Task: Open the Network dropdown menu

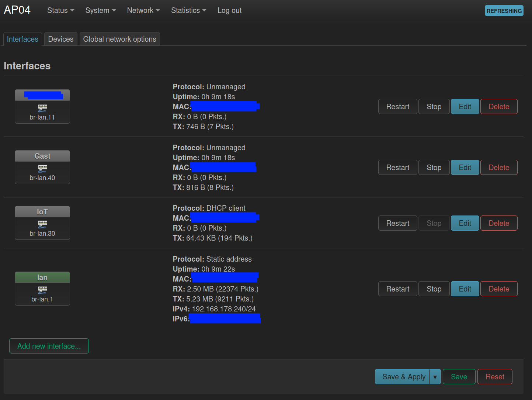Action: coord(143,10)
